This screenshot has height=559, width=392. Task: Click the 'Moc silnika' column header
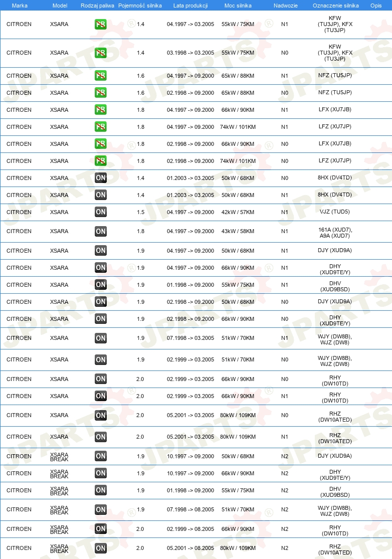click(x=238, y=6)
